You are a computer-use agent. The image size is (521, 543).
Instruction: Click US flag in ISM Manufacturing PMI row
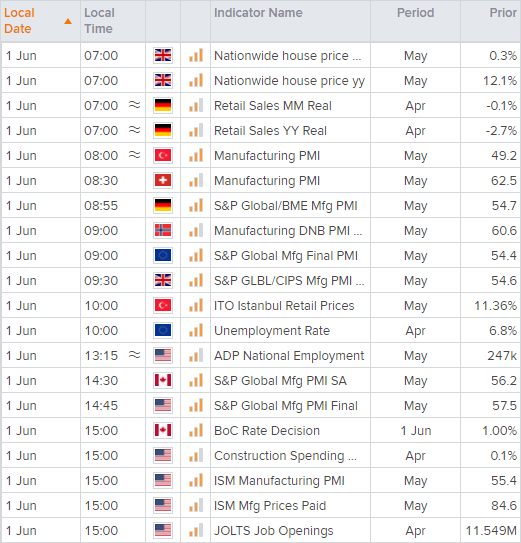(163, 480)
